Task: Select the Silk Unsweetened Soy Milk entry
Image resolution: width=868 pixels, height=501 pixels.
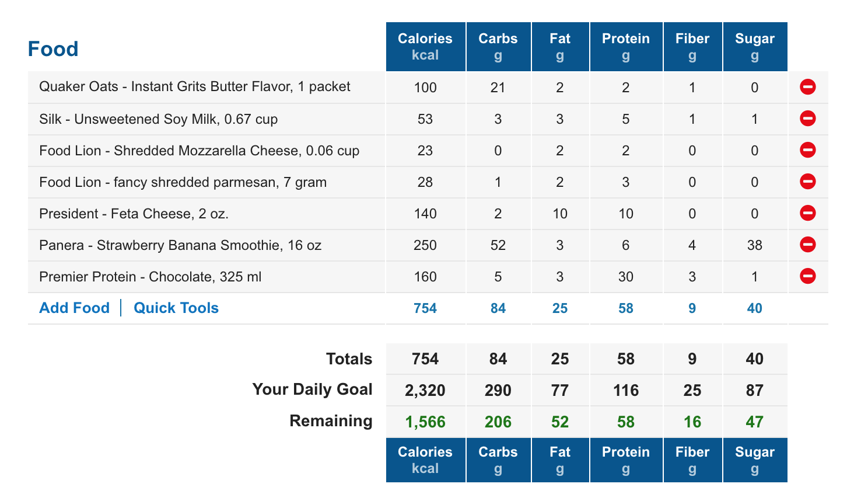Action: tap(158, 119)
